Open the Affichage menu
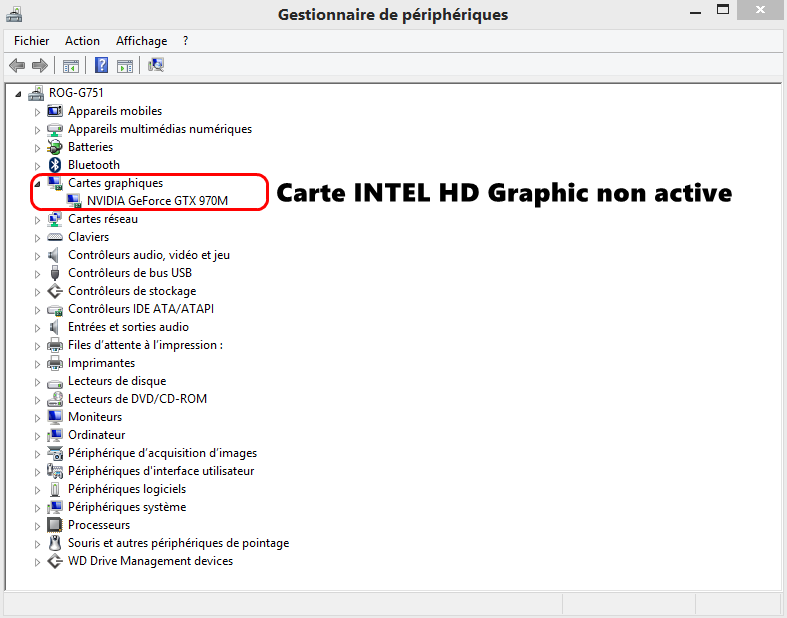 [141, 41]
